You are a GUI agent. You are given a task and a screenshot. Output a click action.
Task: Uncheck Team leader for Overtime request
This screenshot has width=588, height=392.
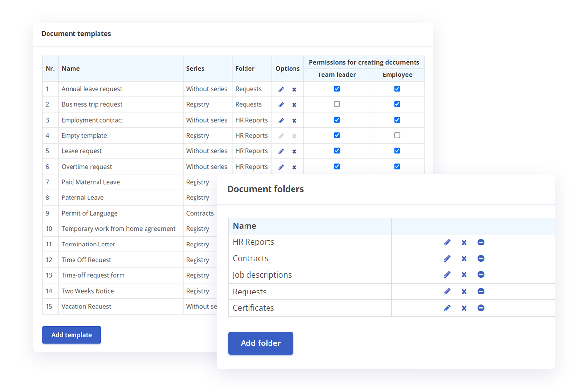337,166
